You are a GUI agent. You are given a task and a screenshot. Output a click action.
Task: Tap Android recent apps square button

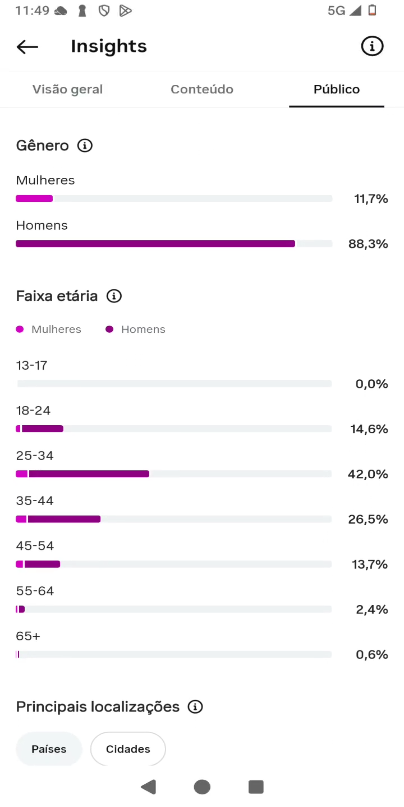[256, 786]
